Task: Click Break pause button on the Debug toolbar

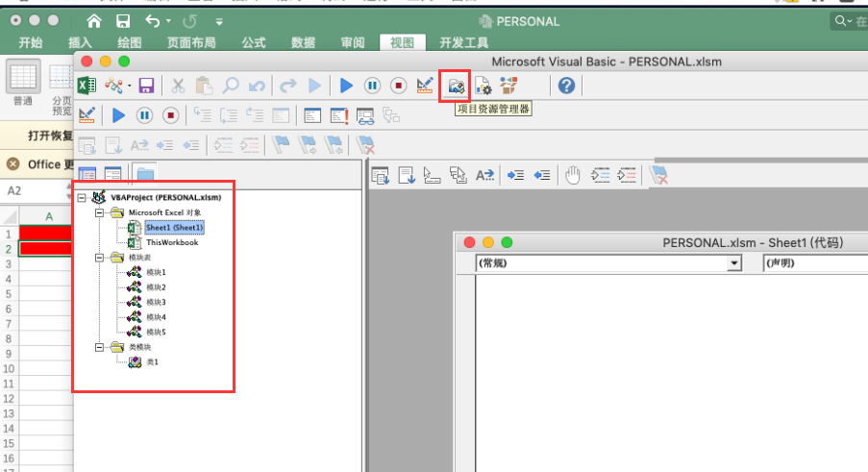Action: click(x=144, y=115)
